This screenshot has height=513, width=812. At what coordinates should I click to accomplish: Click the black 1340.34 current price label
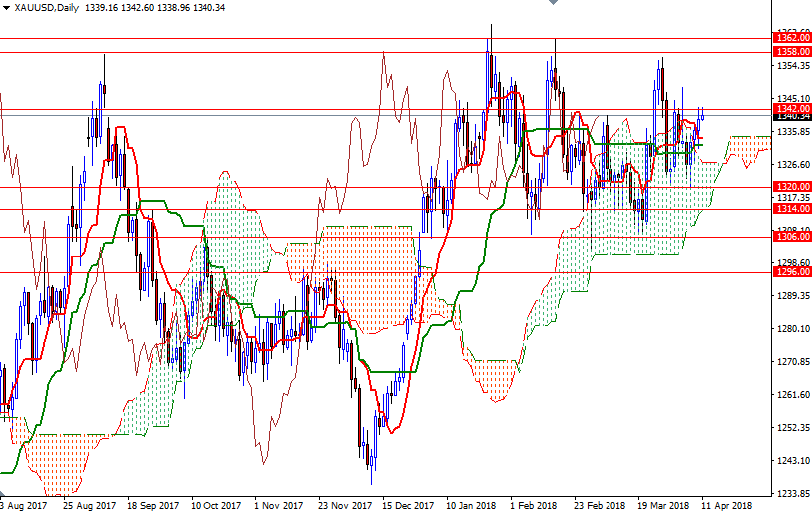[x=791, y=117]
